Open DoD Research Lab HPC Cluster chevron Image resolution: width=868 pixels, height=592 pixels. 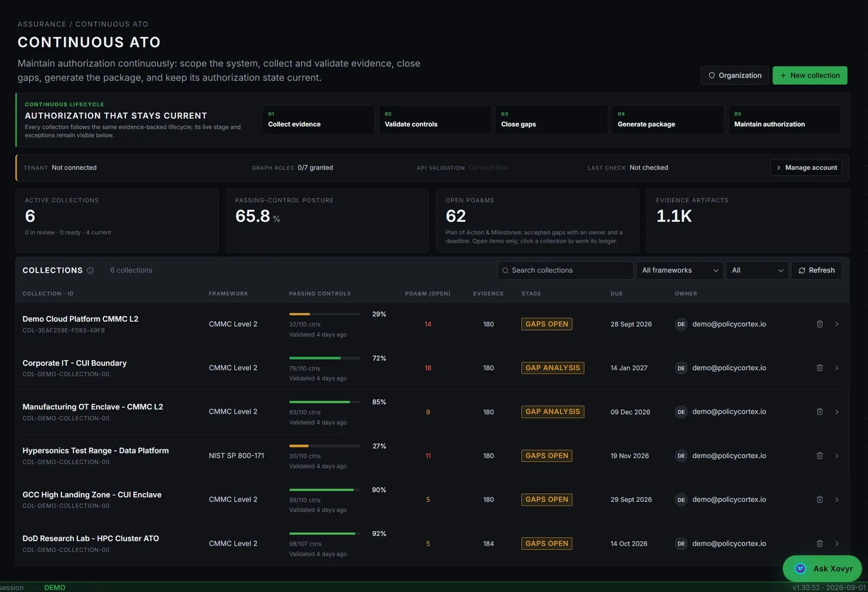click(837, 543)
